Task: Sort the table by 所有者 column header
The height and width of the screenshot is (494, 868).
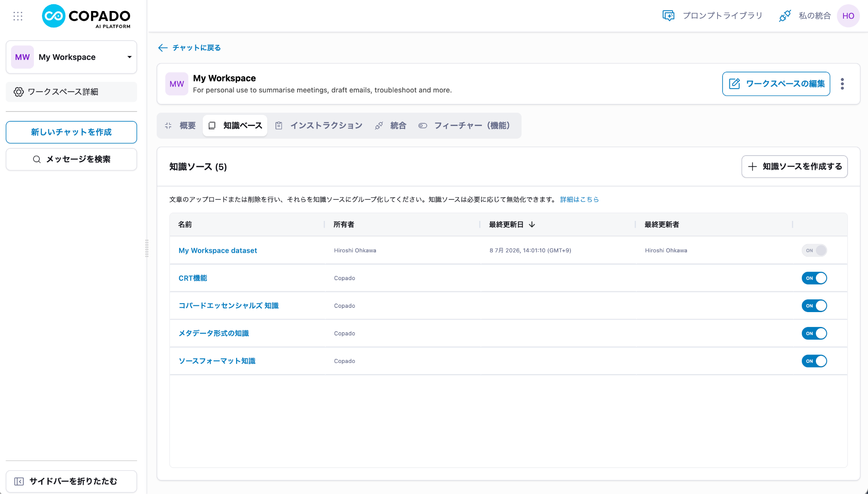Action: (344, 225)
